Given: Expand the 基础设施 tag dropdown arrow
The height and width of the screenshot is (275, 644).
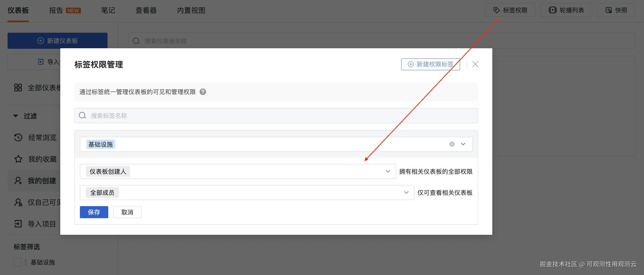Looking at the screenshot, I should 463,144.
